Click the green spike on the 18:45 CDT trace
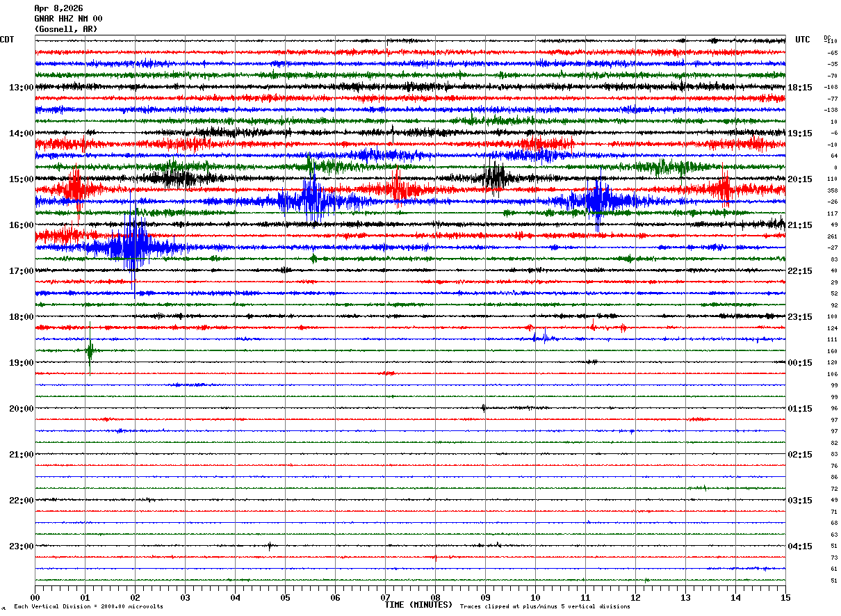The image size is (841, 616). click(90, 351)
